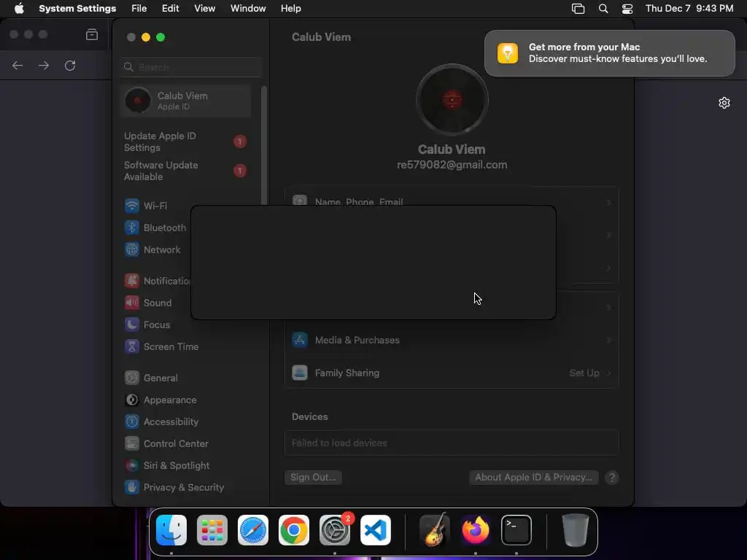Click the sidebar scrollbar
Image resolution: width=747 pixels, height=560 pixels.
pos(264,145)
